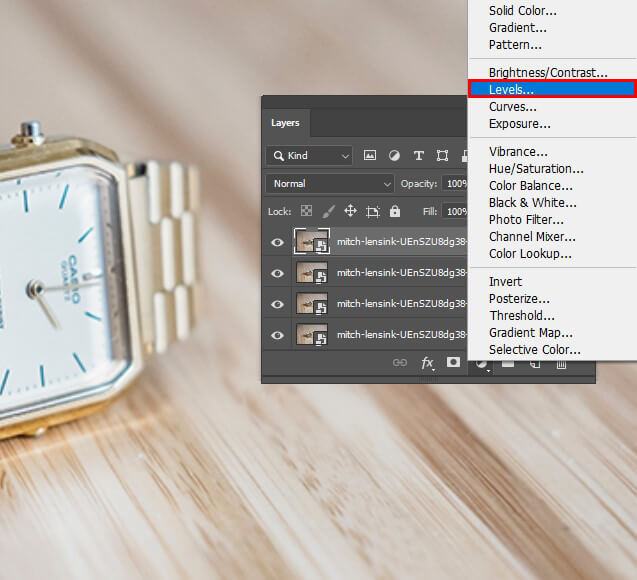Screen dimensions: 637x580
Task: Enable lock all padlock icon
Action: tap(395, 211)
